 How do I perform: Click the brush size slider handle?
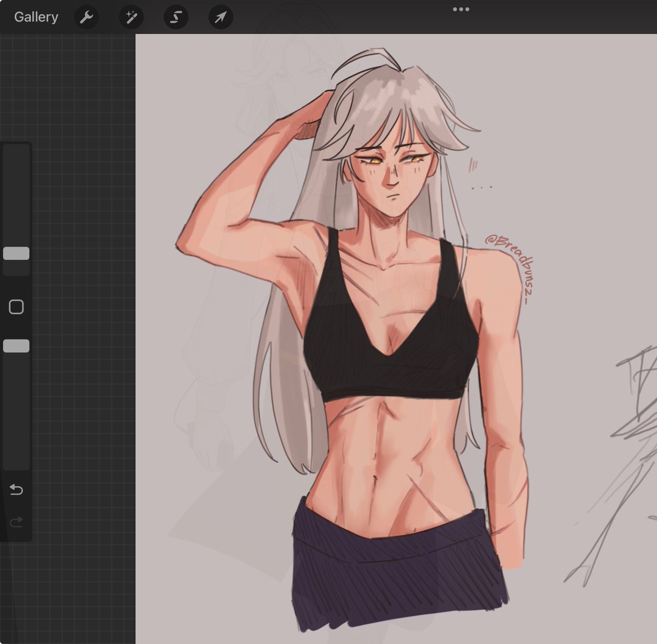16,253
